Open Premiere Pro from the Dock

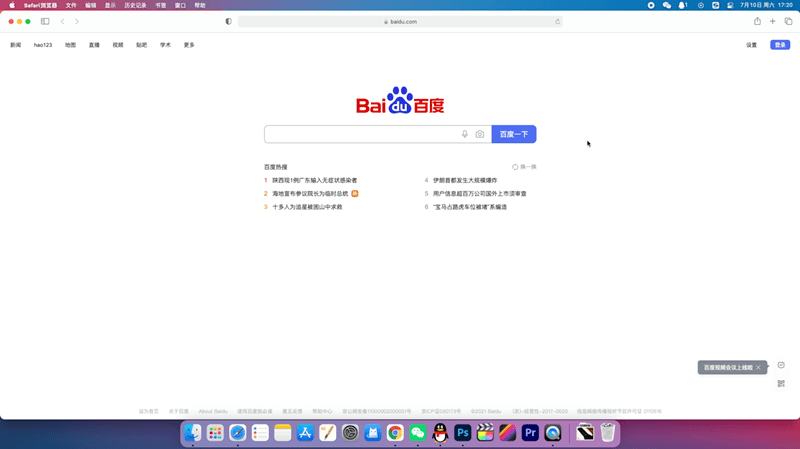[530, 433]
